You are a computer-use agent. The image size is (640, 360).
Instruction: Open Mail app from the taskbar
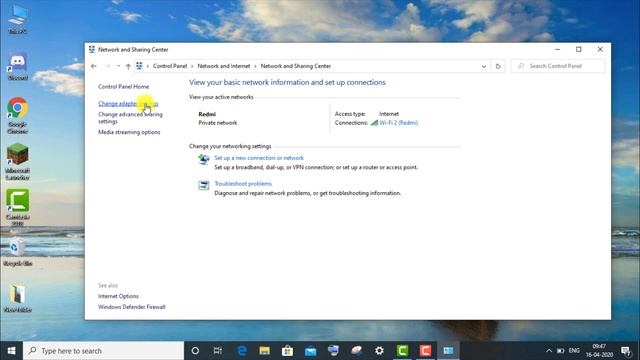(310, 351)
